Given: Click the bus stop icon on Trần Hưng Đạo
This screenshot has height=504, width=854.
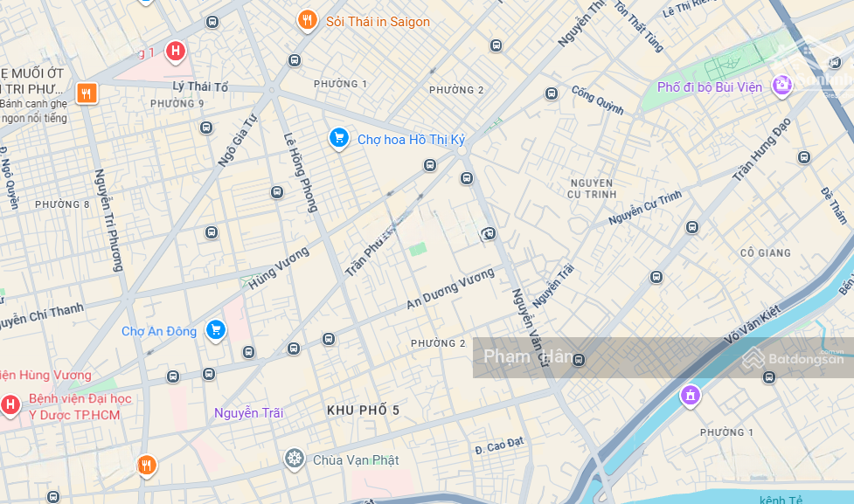Looking at the screenshot, I should pyautogui.click(x=691, y=227).
